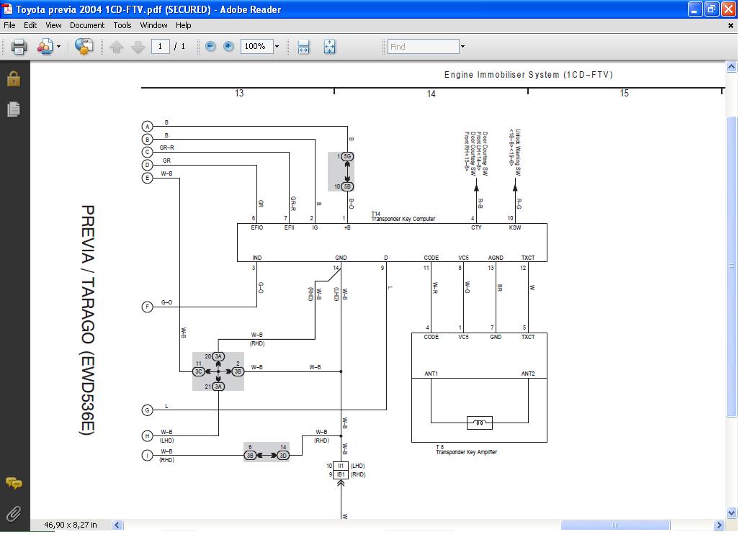Select the fit width scrolling icon
The width and height of the screenshot is (747, 560).
point(303,47)
